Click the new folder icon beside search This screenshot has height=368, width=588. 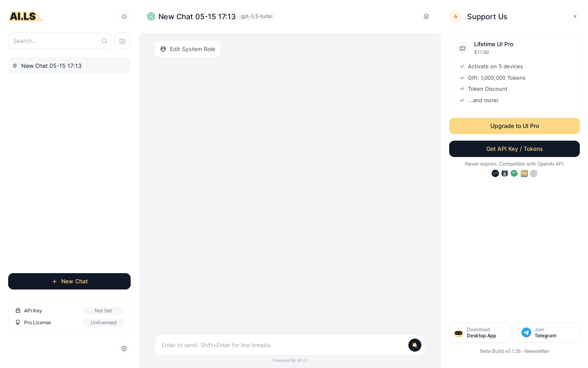[x=122, y=41]
